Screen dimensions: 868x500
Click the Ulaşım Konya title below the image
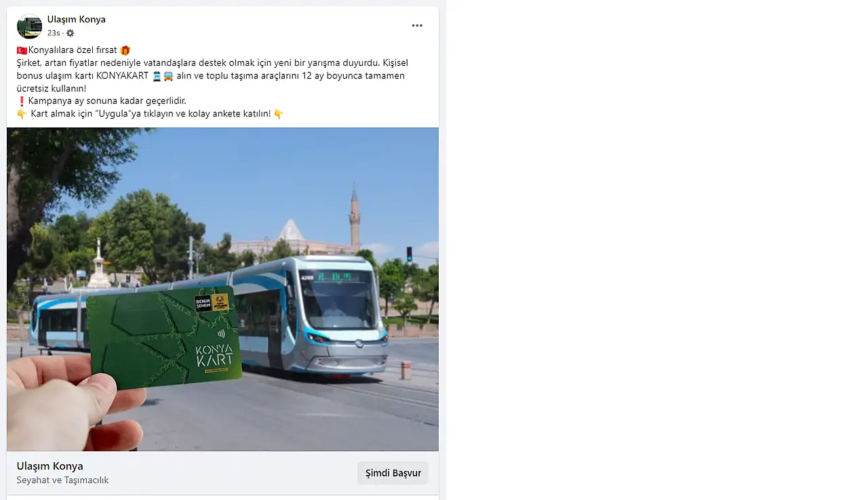coord(50,466)
